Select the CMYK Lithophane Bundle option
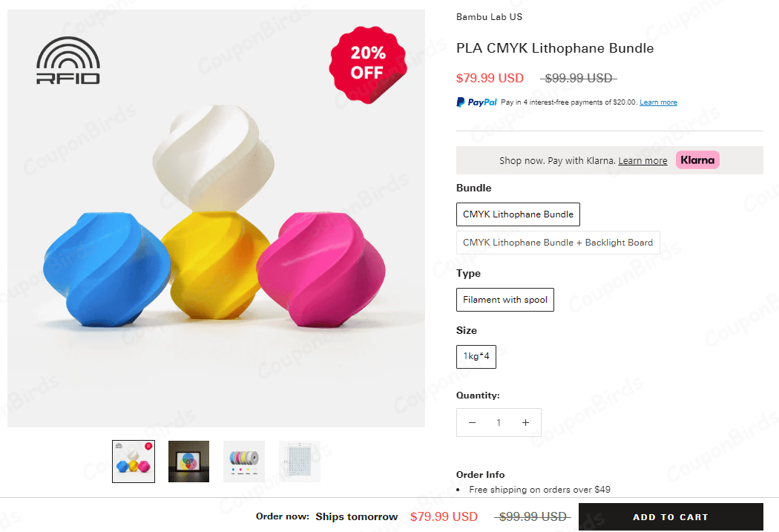Screen dimensions: 779x532 click(x=518, y=214)
